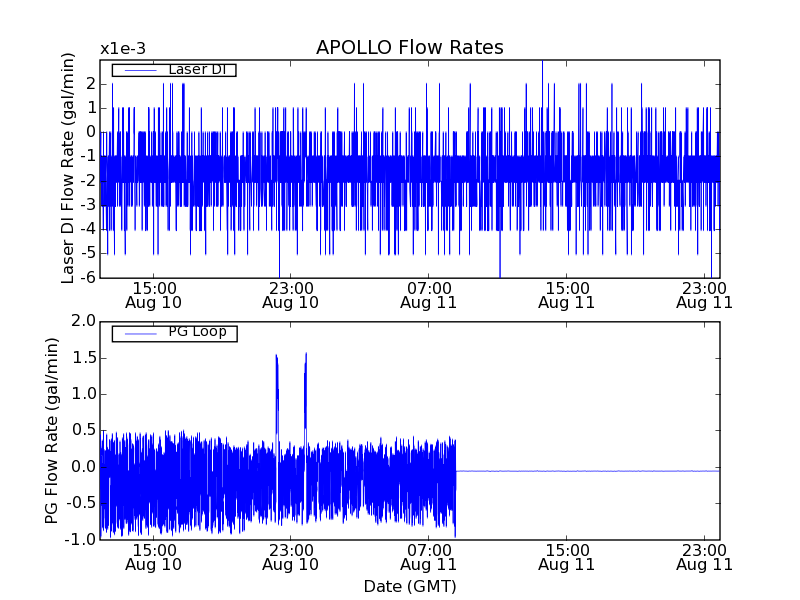Viewport: 800px width, 600px height.
Task: Click the Date (GMT) x-axis label
Action: coord(409,586)
